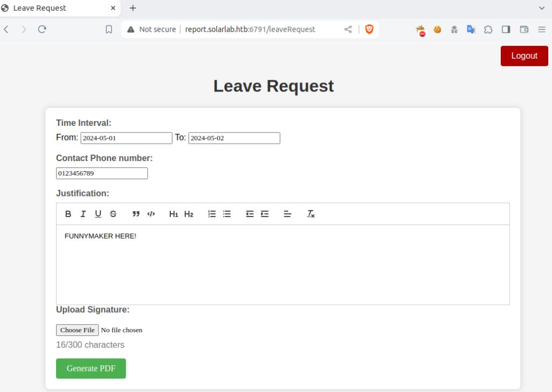Open the Leave Request browser tab
The width and height of the screenshot is (552, 392).
[59, 8]
